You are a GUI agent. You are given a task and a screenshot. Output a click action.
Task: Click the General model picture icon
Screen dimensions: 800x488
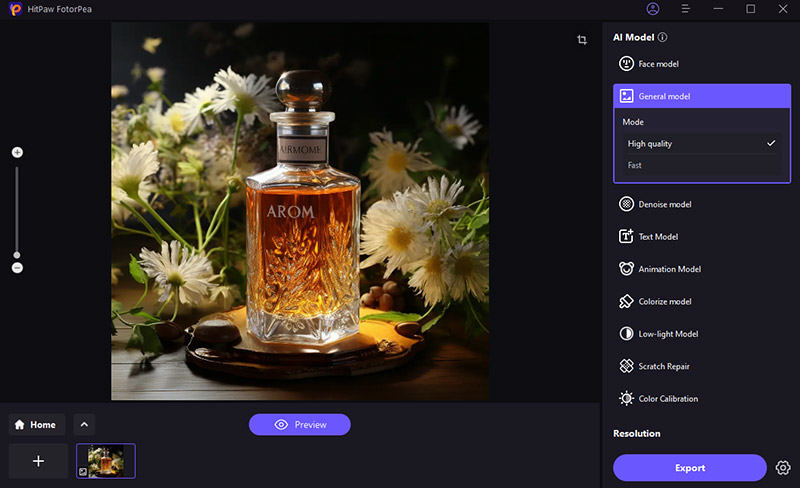coord(626,96)
